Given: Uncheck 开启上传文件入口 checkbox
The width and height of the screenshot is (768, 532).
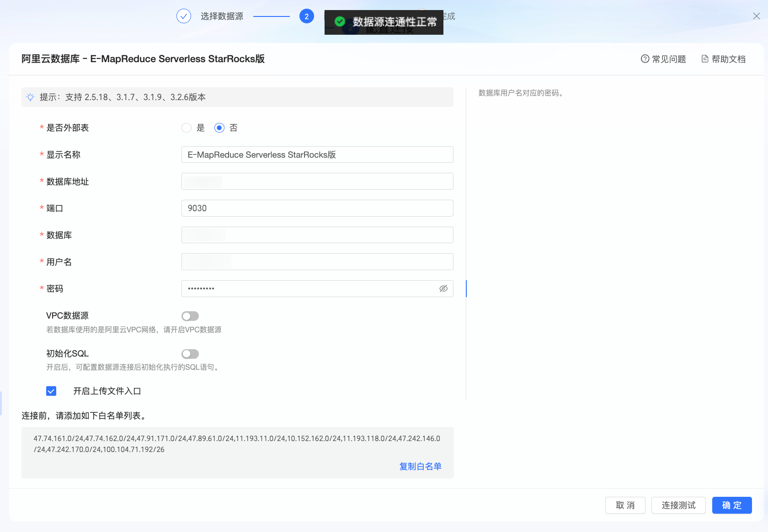Looking at the screenshot, I should click(x=51, y=391).
